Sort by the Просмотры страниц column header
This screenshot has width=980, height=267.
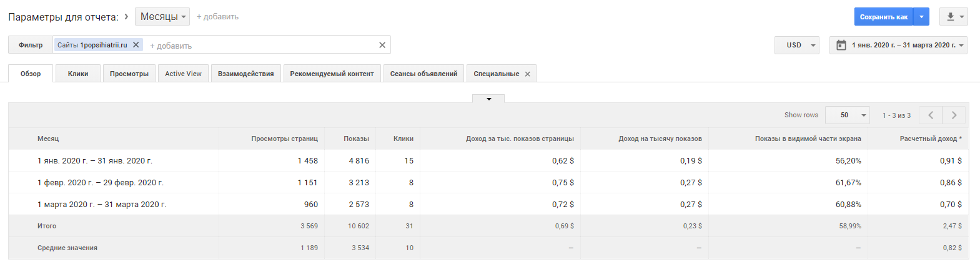click(284, 138)
